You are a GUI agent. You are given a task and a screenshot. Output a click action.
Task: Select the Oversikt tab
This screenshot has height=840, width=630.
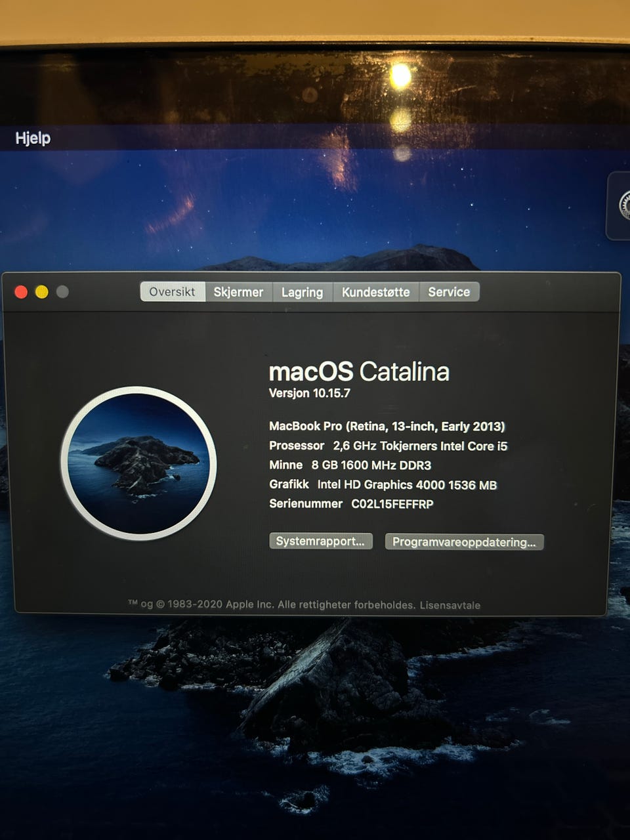pyautogui.click(x=172, y=292)
